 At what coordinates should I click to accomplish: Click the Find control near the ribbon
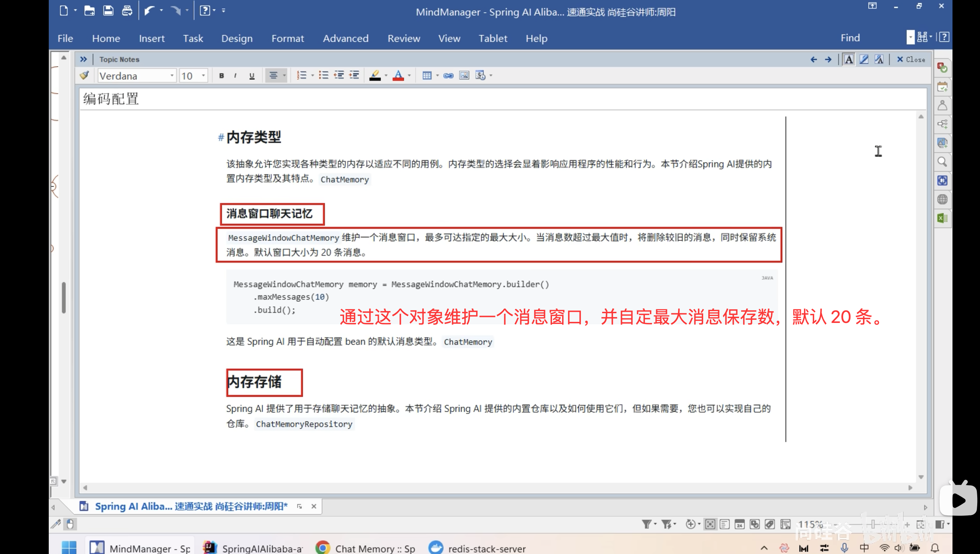tap(850, 37)
